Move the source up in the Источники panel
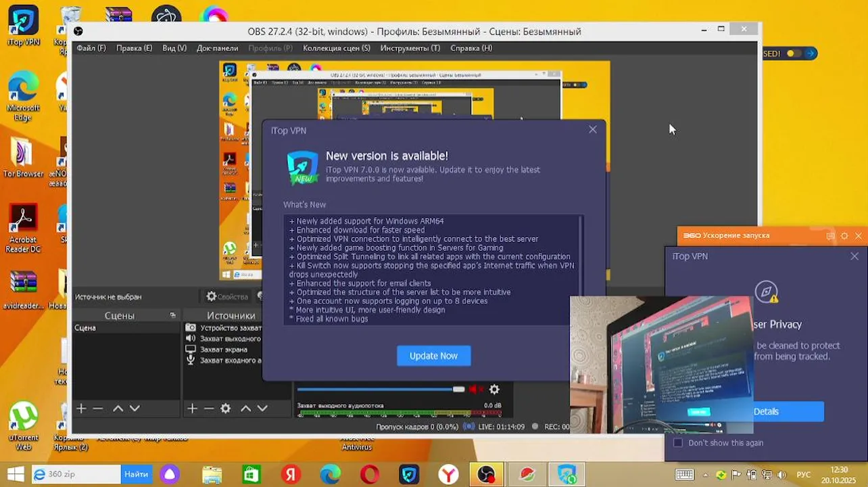868x487 pixels. pos(245,409)
